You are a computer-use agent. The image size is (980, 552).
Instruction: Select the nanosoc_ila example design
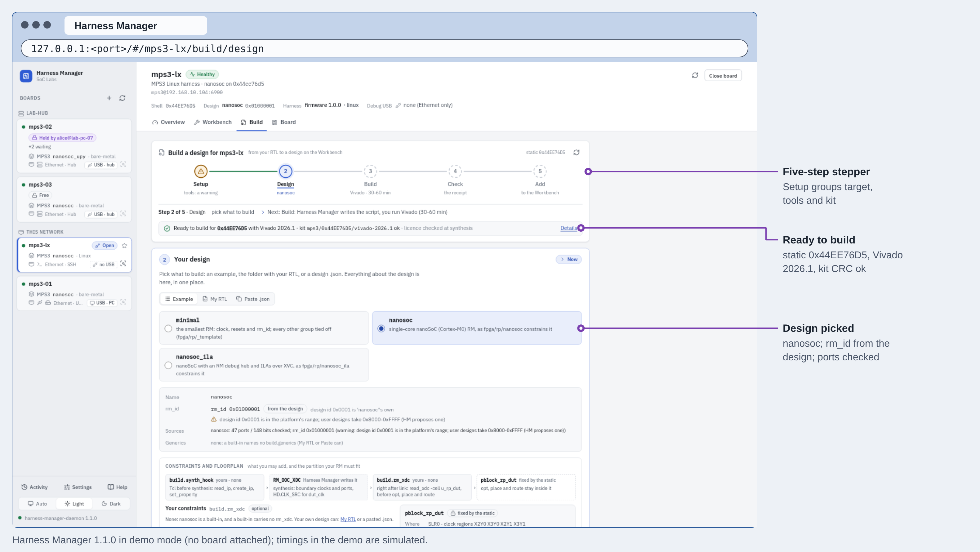[x=264, y=365]
